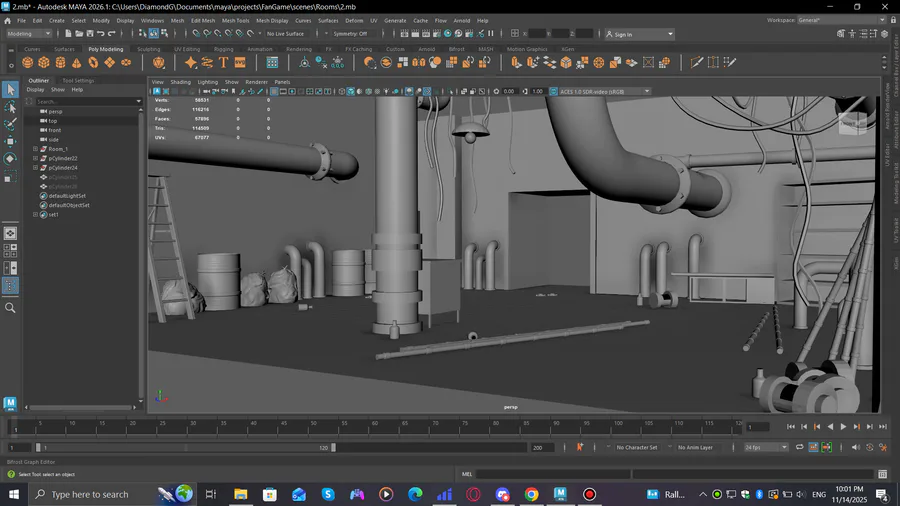
Task: Expand the Room_1 node in Outliner
Action: point(36,149)
